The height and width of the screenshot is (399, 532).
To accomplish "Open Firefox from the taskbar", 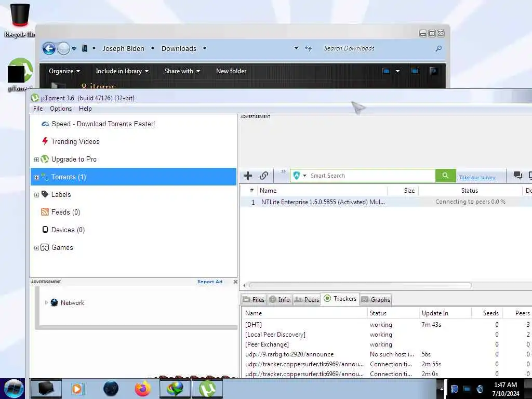I will (142, 389).
